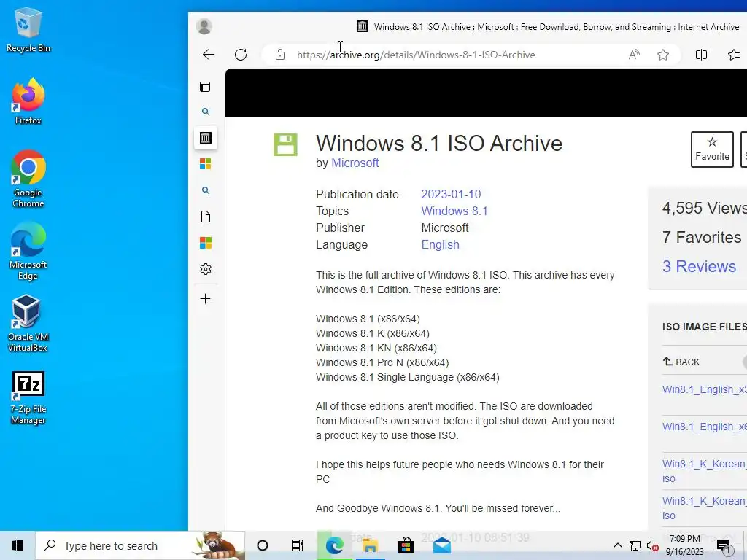Screen dimensions: 747x560
Task: Open the Mail app from the taskbar
Action: point(442,545)
